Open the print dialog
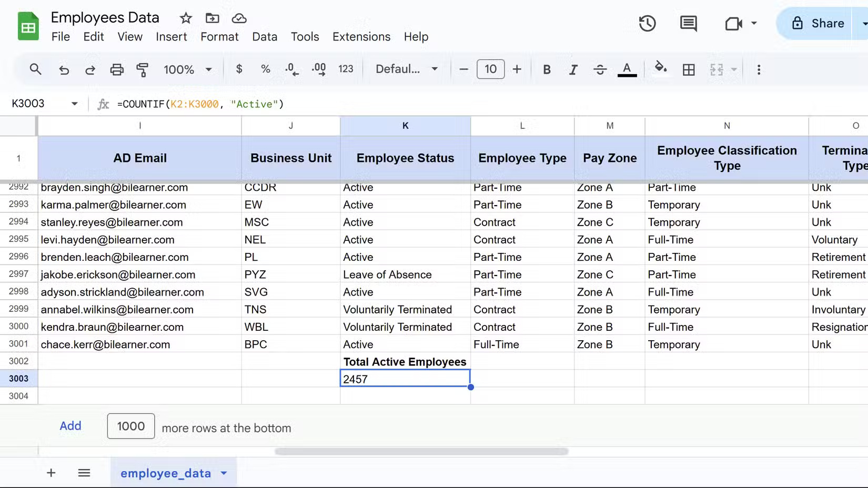868x488 pixels. [117, 69]
